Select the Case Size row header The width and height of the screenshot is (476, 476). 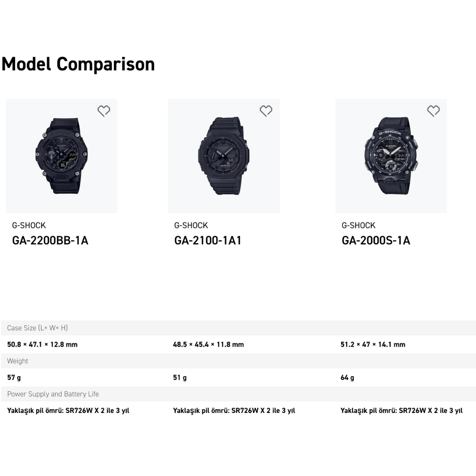tap(238, 328)
